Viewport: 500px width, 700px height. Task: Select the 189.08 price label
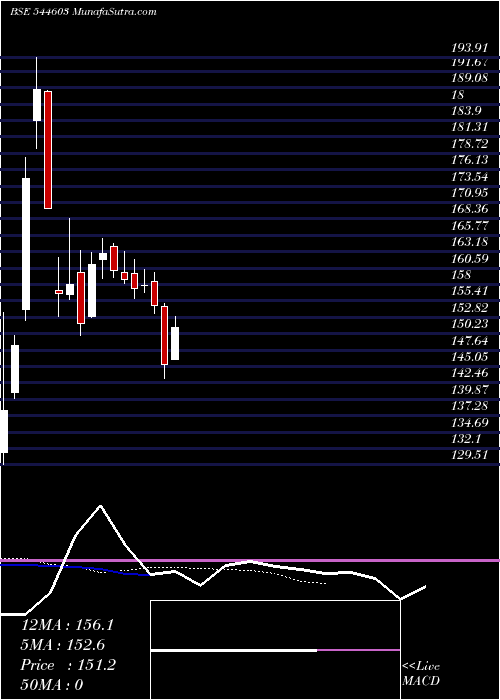click(x=470, y=79)
